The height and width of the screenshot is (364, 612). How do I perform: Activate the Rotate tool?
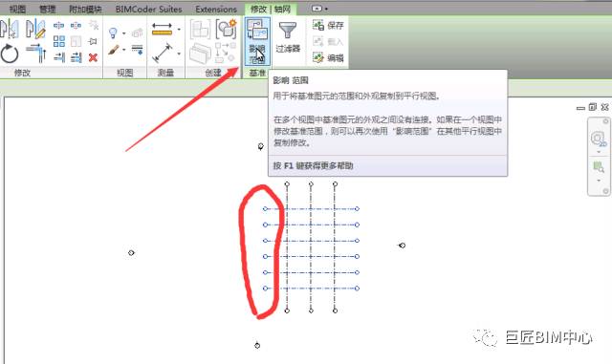10,54
